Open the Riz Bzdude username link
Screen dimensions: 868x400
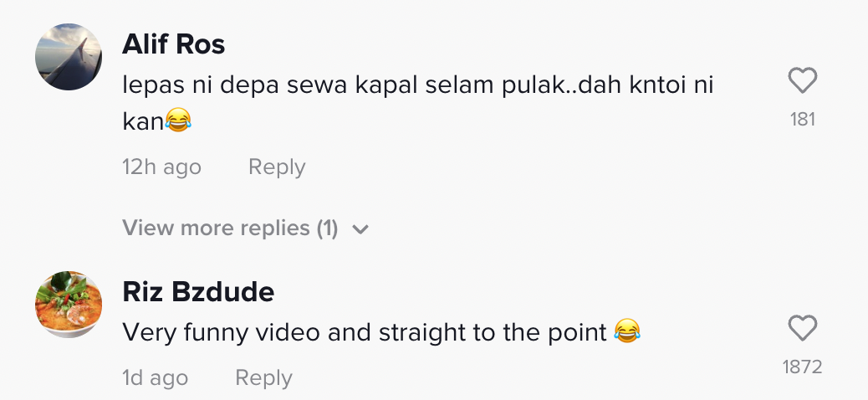[198, 292]
